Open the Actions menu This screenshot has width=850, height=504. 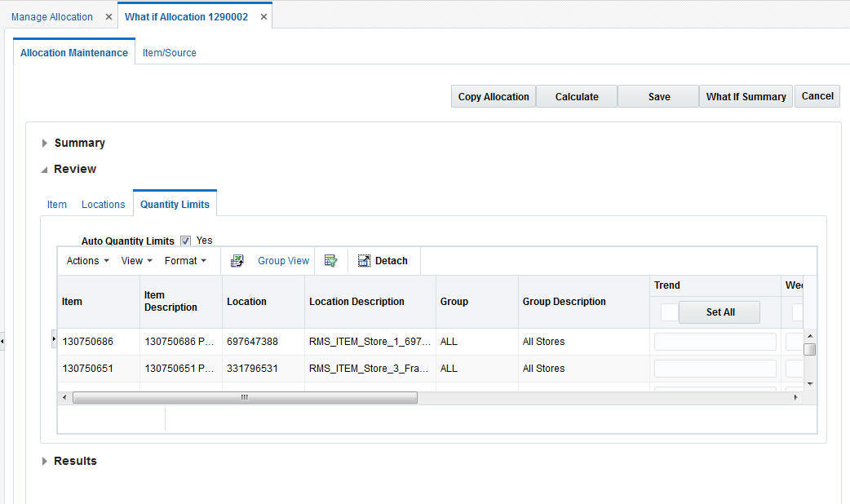click(86, 260)
